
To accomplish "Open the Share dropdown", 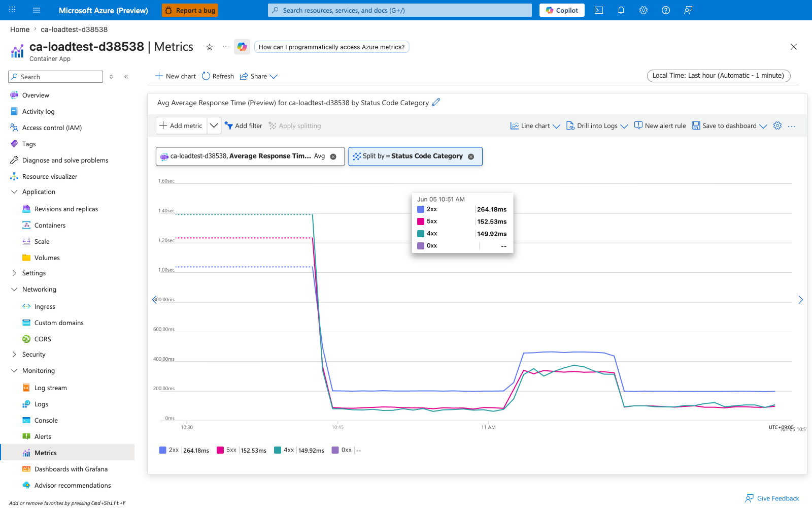I will pos(259,76).
